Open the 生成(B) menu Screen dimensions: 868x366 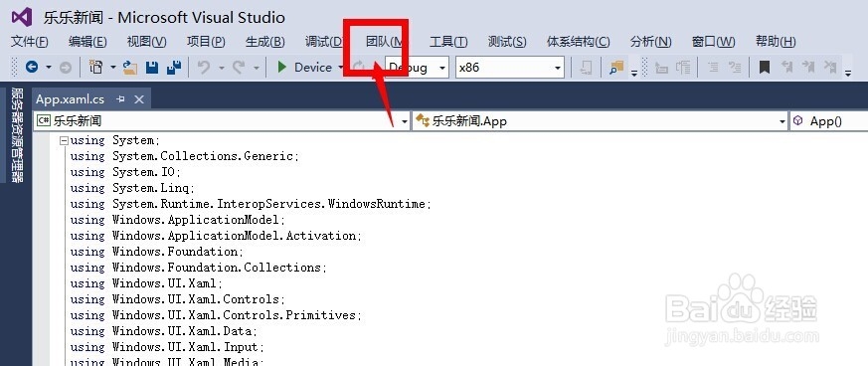click(x=265, y=42)
